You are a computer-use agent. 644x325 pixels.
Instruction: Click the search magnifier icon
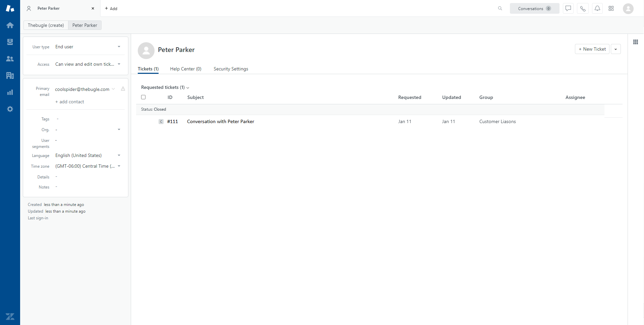click(x=500, y=8)
